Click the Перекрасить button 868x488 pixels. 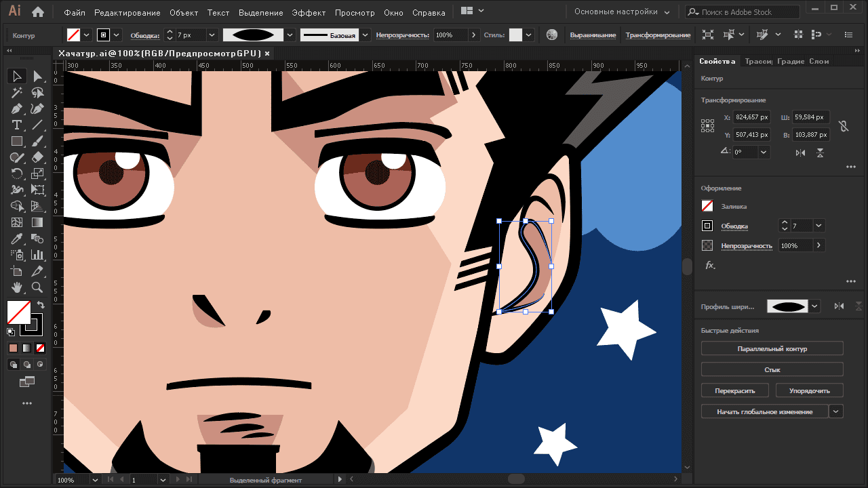pyautogui.click(x=735, y=390)
